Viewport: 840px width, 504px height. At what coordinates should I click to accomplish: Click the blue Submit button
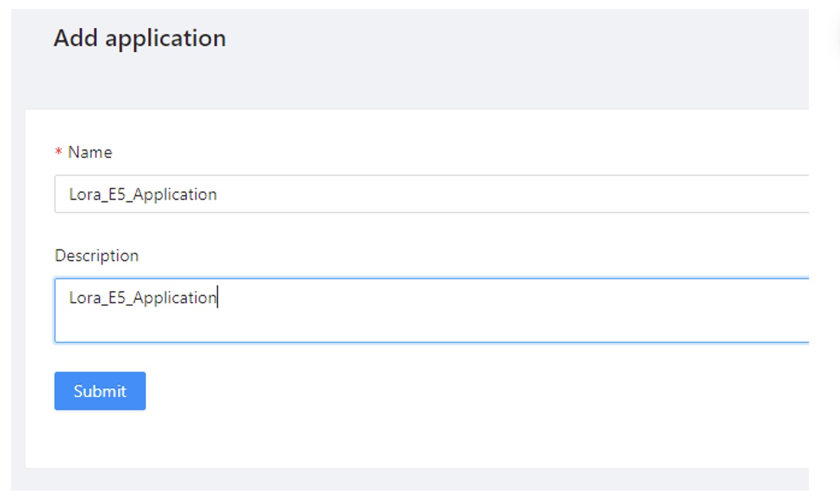click(100, 391)
